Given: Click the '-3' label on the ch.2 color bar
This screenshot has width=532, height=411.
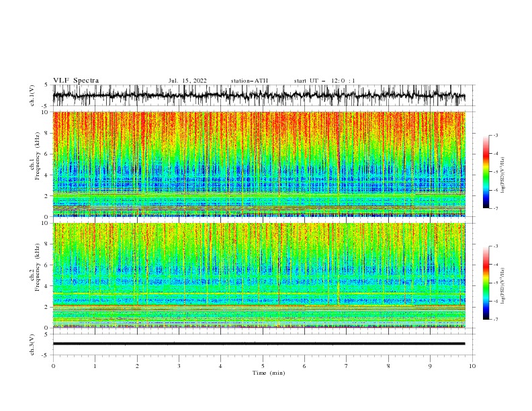Looking at the screenshot, I should coord(496,246).
